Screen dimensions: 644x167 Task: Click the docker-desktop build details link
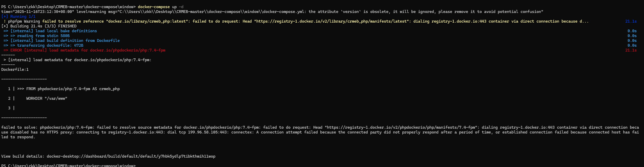131,156
